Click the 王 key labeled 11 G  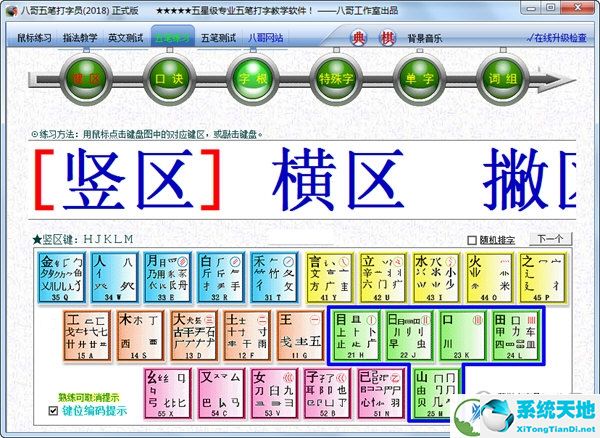[300, 335]
